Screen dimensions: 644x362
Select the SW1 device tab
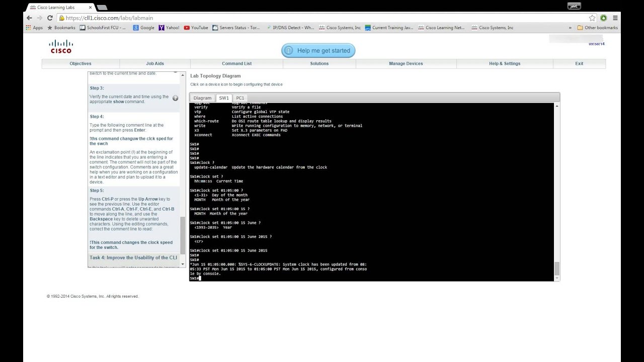click(x=224, y=98)
